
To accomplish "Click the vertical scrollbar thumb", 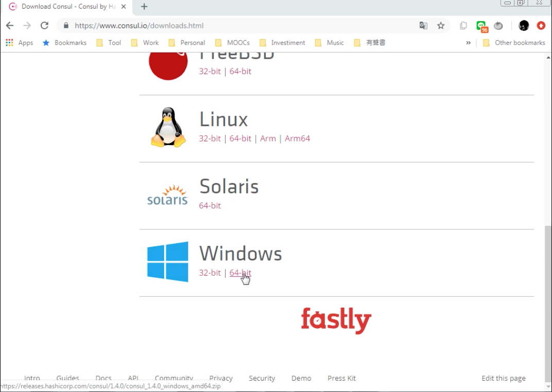I will pos(548,303).
